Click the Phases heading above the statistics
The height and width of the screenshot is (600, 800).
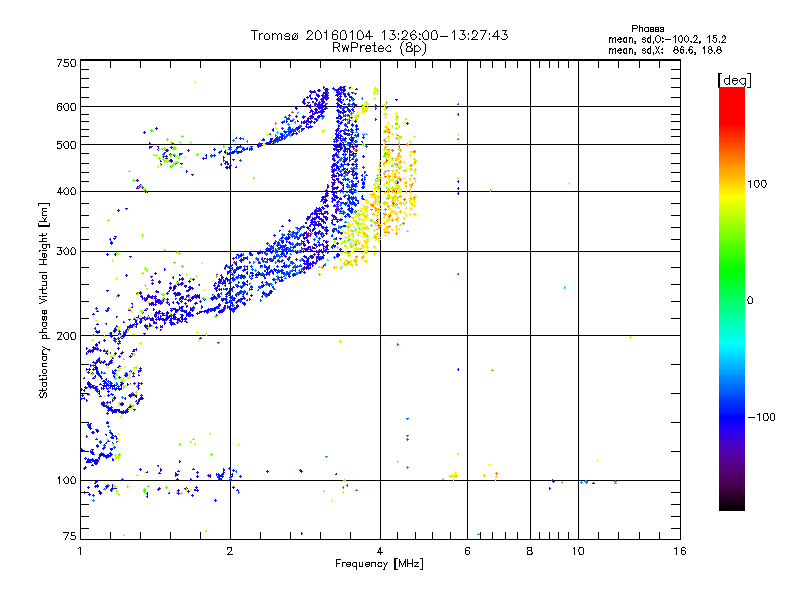[x=647, y=29]
